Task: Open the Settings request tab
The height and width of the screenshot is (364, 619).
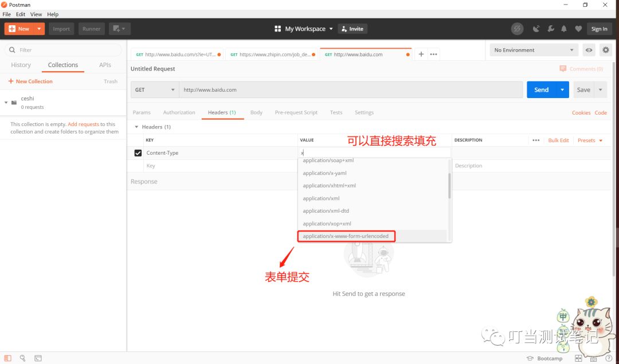Action: pos(364,112)
